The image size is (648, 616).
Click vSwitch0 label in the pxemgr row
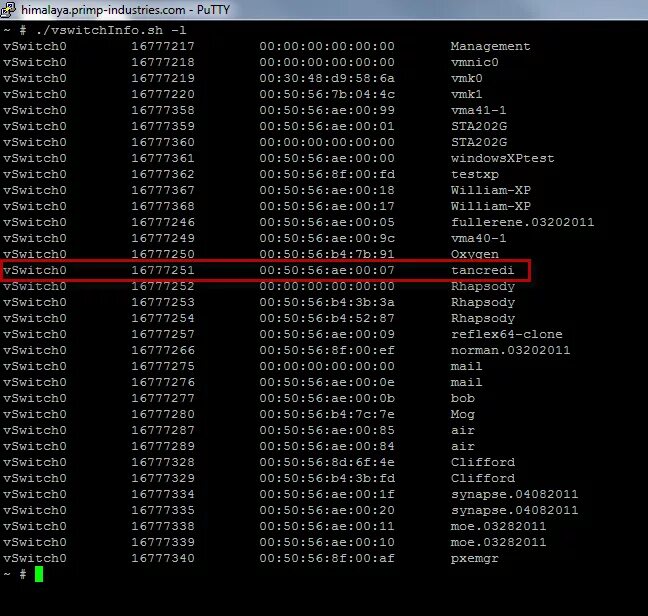pyautogui.click(x=35, y=559)
